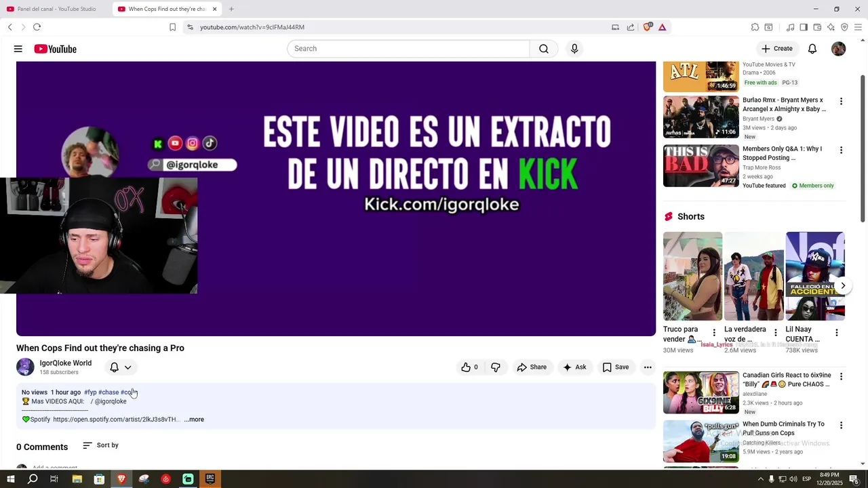Viewport: 868px width, 488px height.
Task: Open IgorQloke World channel avatar
Action: (25, 367)
